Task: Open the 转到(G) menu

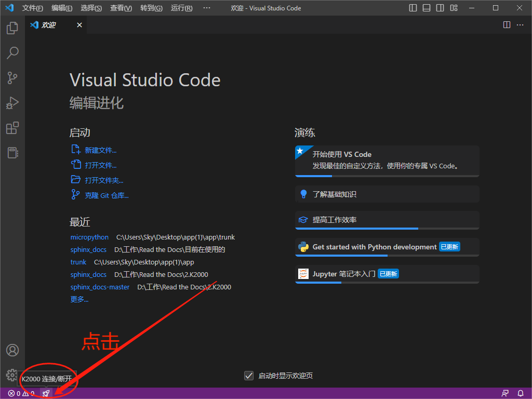Action: click(151, 8)
